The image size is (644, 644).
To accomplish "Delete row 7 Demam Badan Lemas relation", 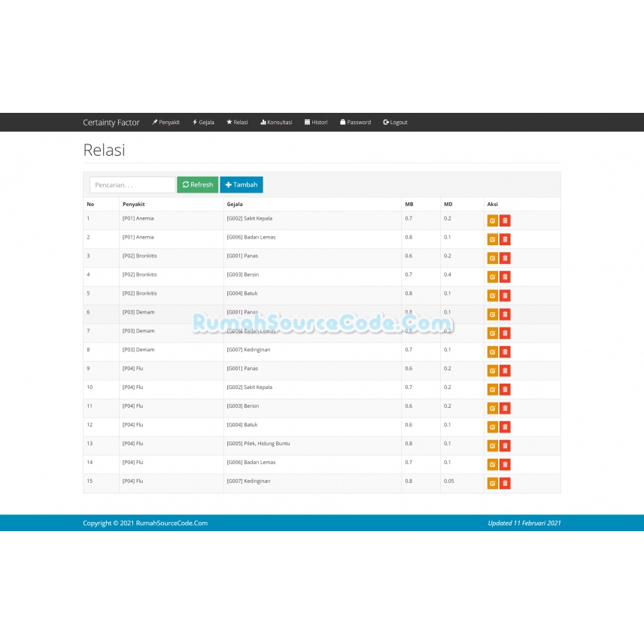I will 505,333.
